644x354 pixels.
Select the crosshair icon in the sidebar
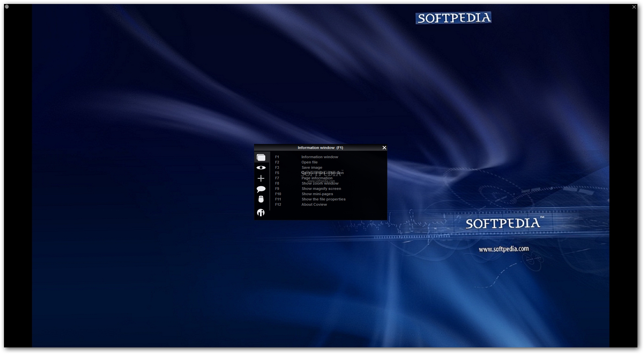(261, 178)
